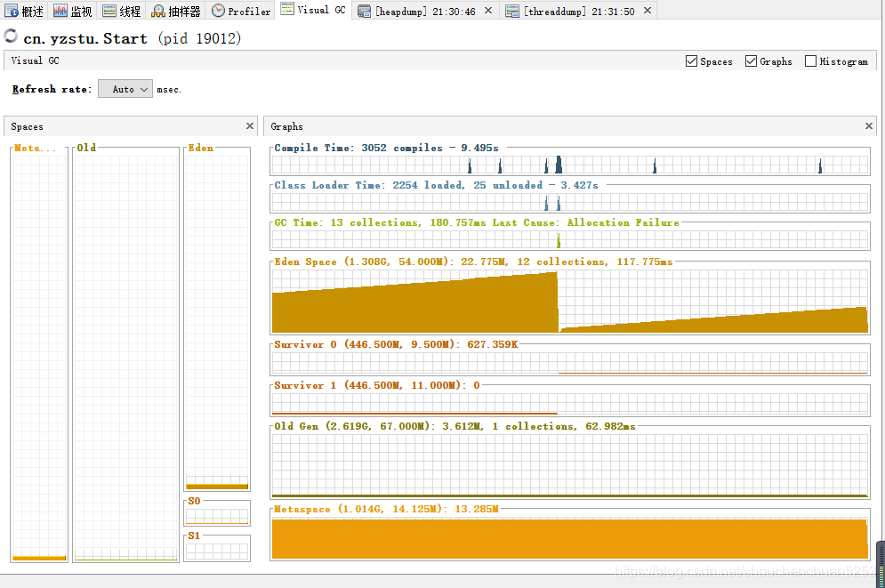Screen dimensions: 885x588
Task: Click the Graphs panel title
Action: tap(286, 126)
